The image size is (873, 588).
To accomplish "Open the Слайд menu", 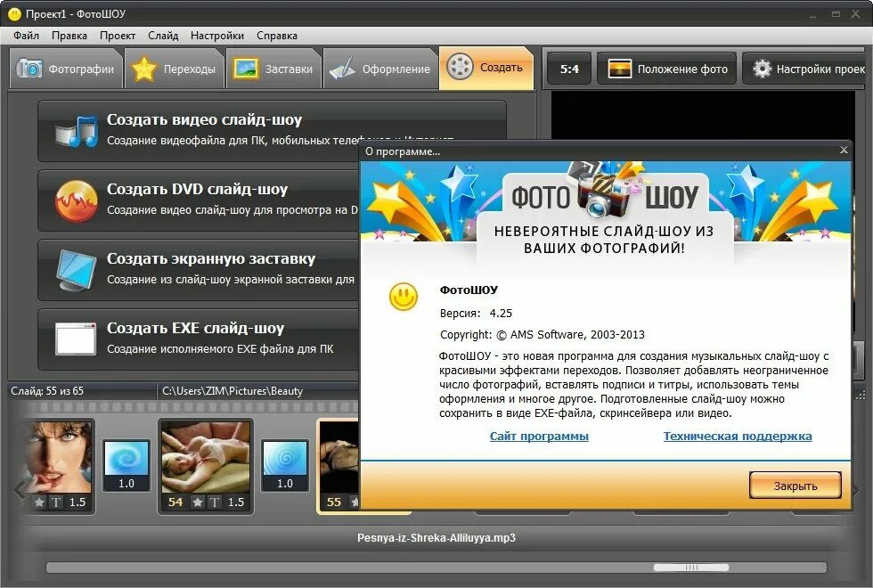I will pyautogui.click(x=163, y=36).
